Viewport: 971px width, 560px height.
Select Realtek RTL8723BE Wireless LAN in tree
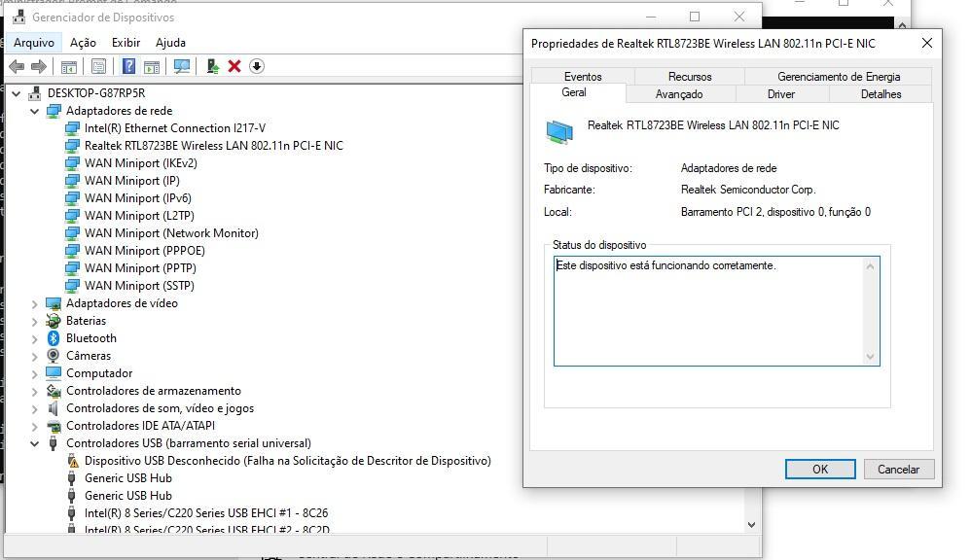pos(214,146)
